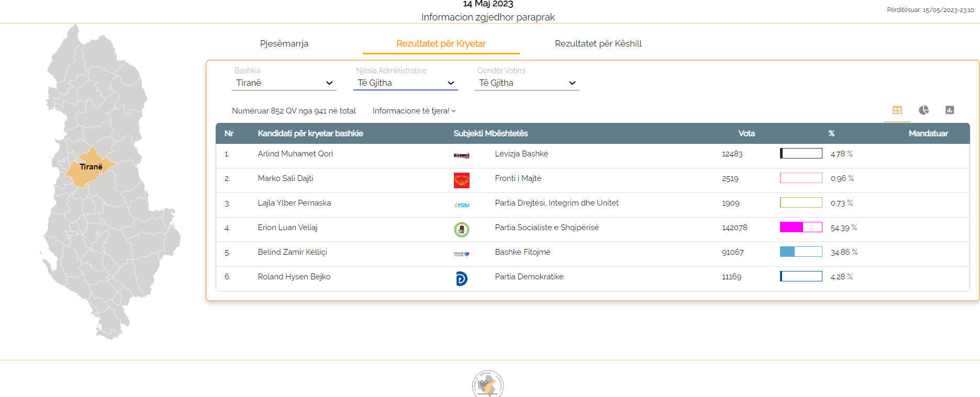Open the Rezultatet për Këshill tab
Viewport: 980px width, 397px height.
point(598,44)
